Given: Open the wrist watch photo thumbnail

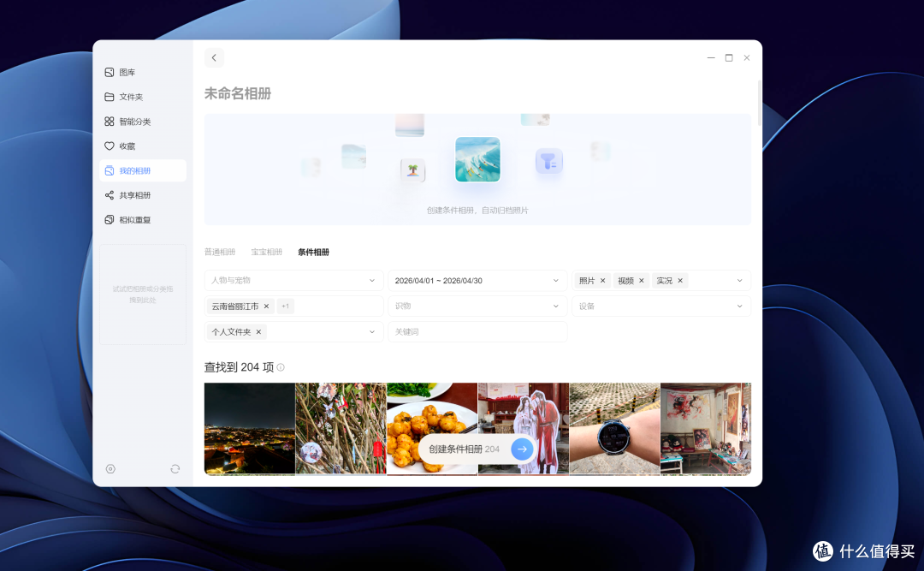Looking at the screenshot, I should point(614,429).
